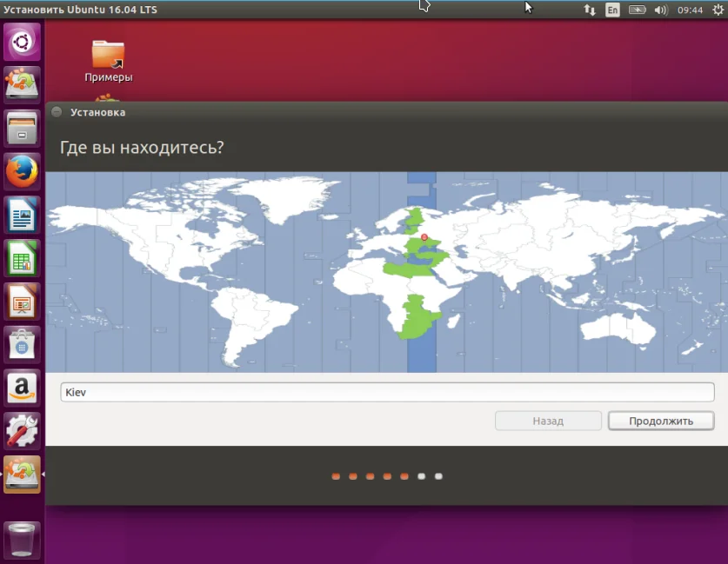This screenshot has height=564, width=728.
Task: Click the Kiev timezone text field
Action: pos(387,393)
